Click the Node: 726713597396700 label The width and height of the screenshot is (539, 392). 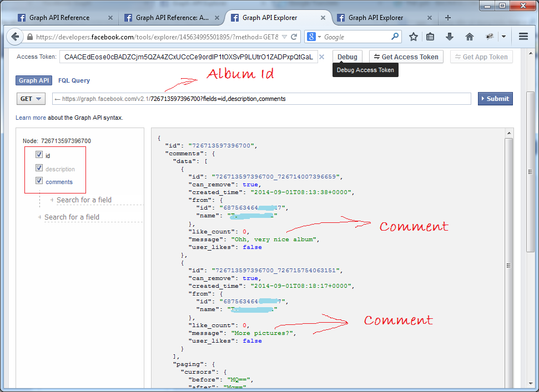57,141
